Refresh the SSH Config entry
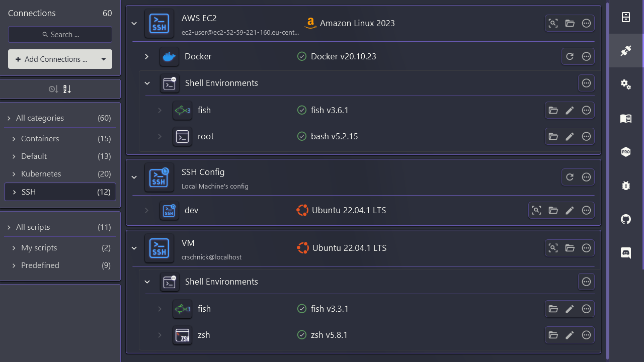The width and height of the screenshot is (644, 362). point(570,177)
